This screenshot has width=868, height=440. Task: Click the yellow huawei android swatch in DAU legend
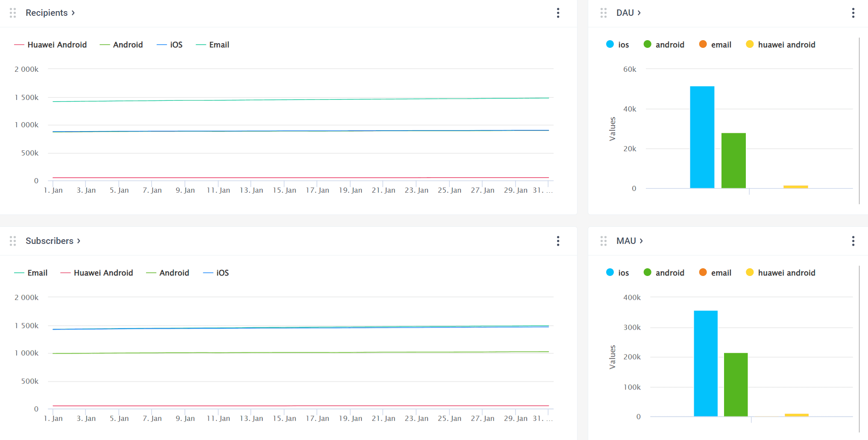(x=750, y=44)
